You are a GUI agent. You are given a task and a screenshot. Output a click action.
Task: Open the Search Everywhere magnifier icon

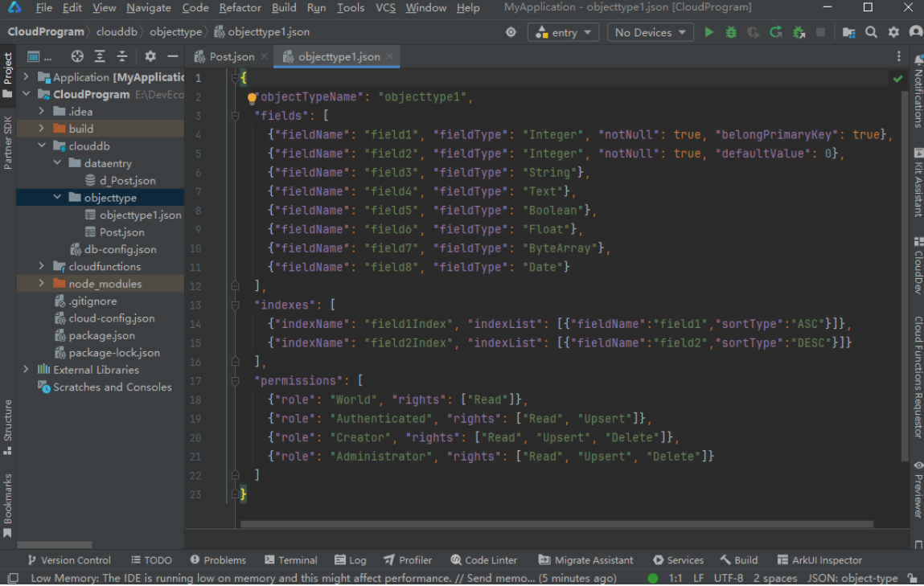[871, 32]
